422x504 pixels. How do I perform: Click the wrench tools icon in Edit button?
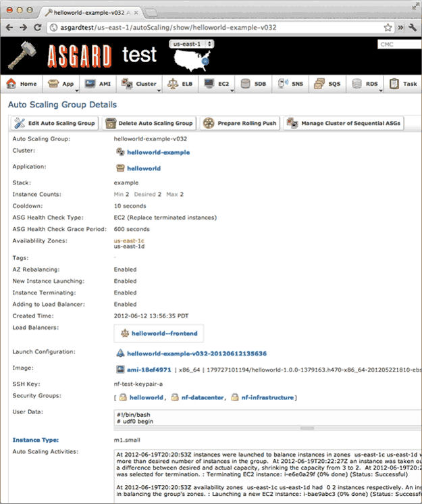tap(20, 123)
